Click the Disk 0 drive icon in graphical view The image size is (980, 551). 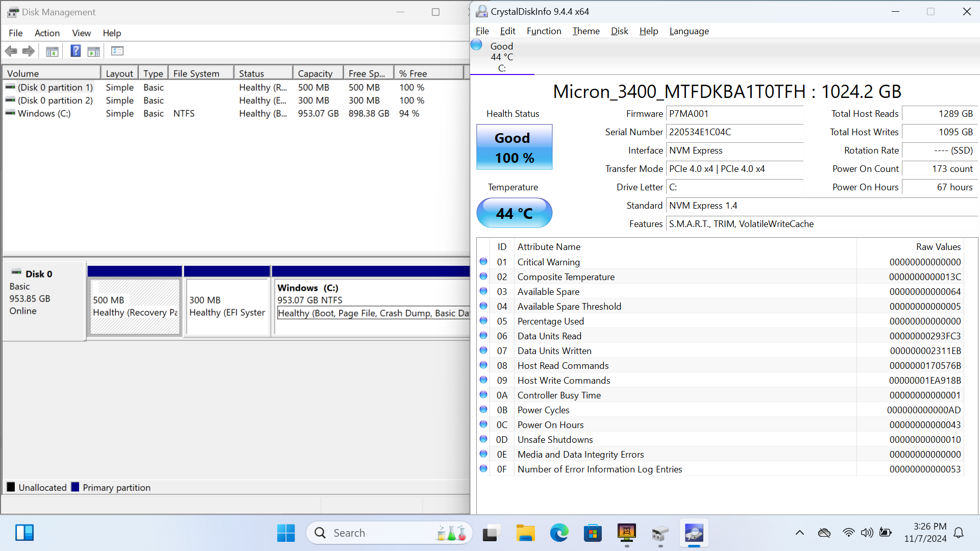pos(16,273)
